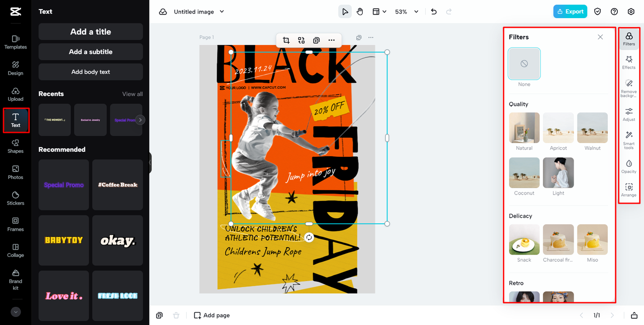Click the layers icon in bottom right corner
The image size is (644, 325).
point(634,315)
